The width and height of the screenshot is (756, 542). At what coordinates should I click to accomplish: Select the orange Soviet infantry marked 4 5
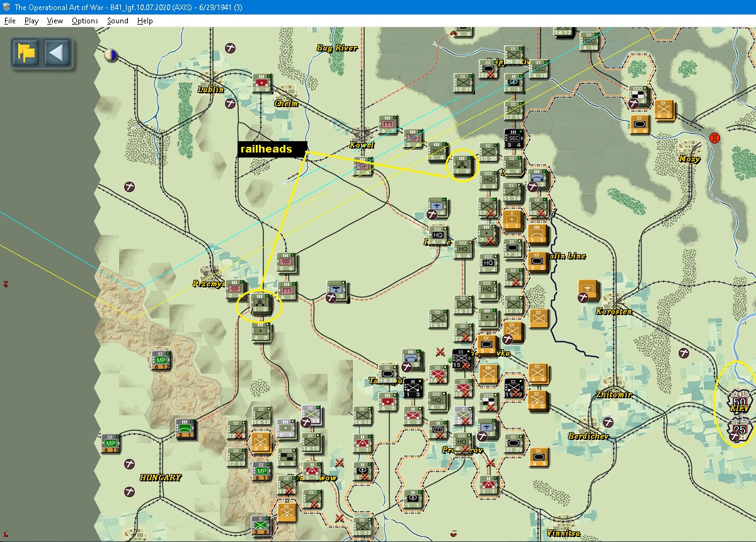click(664, 110)
